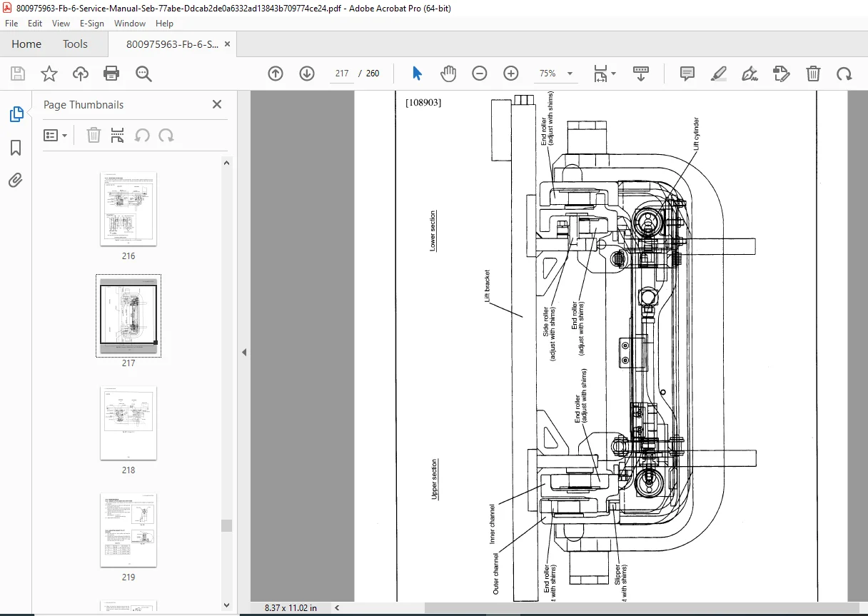
Task: Select the highlighter pen tool
Action: (x=719, y=74)
